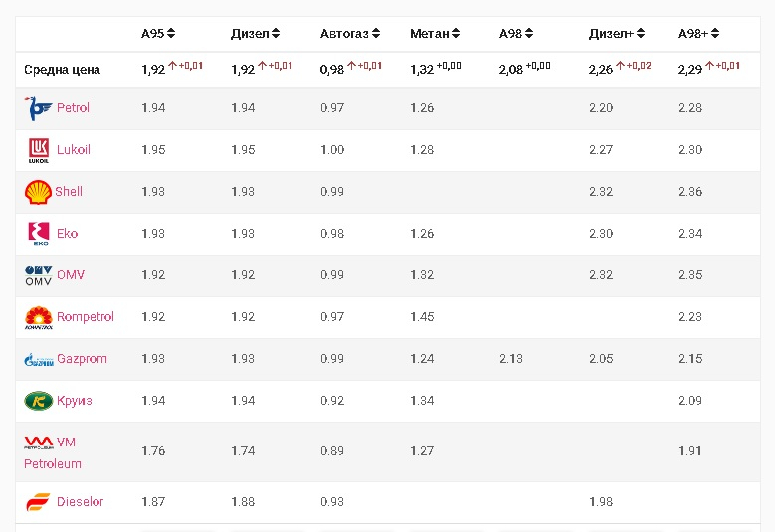Sort table by Дизел column arrows
Image resolution: width=775 pixels, height=532 pixels.
tap(276, 33)
